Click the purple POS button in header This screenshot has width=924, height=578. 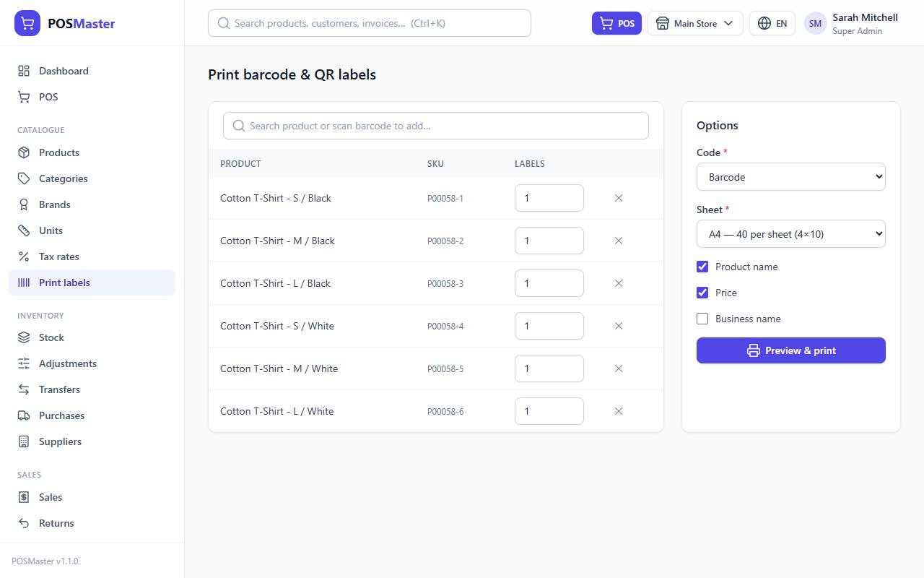616,23
